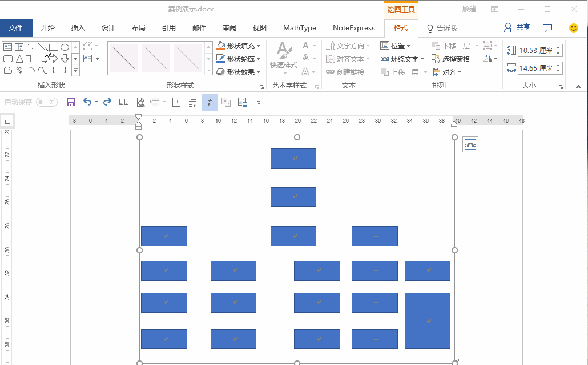The height and width of the screenshot is (365, 588).
Task: Select the Rectangle tool in 插入形状 gallery
Action: [54, 47]
